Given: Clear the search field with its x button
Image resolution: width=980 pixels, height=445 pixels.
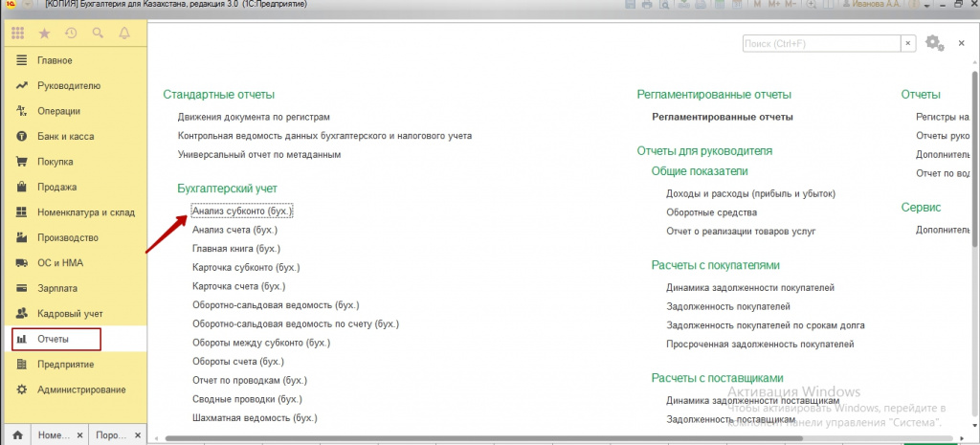Looking at the screenshot, I should (908, 43).
